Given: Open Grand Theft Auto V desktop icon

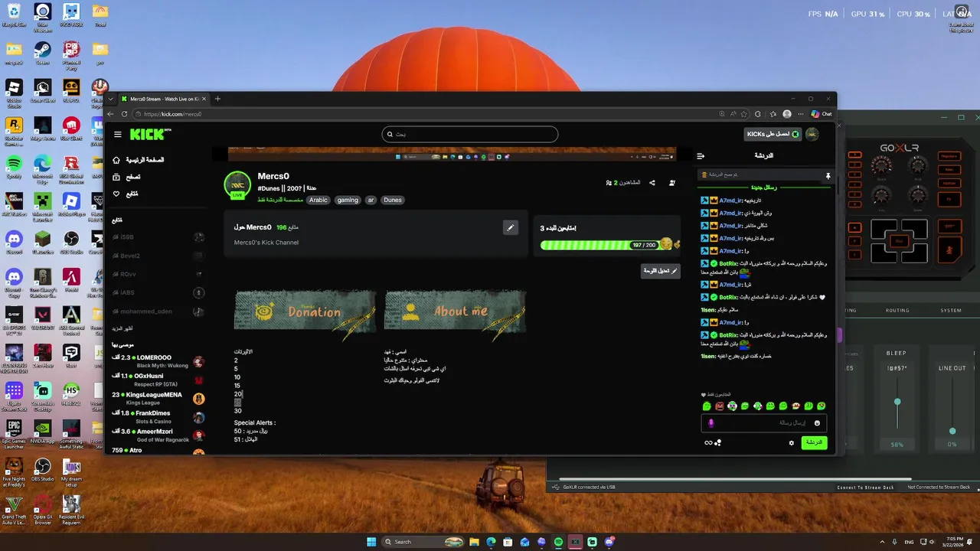Looking at the screenshot, I should [x=14, y=507].
